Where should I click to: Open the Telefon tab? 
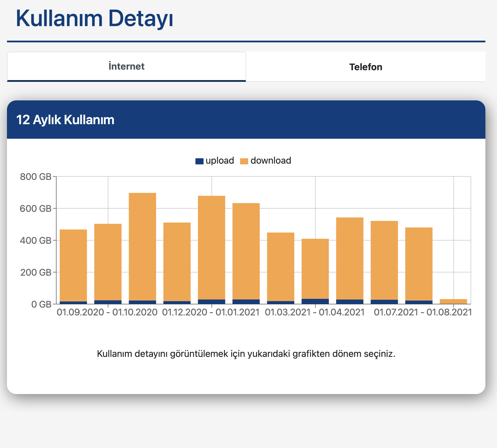point(366,67)
